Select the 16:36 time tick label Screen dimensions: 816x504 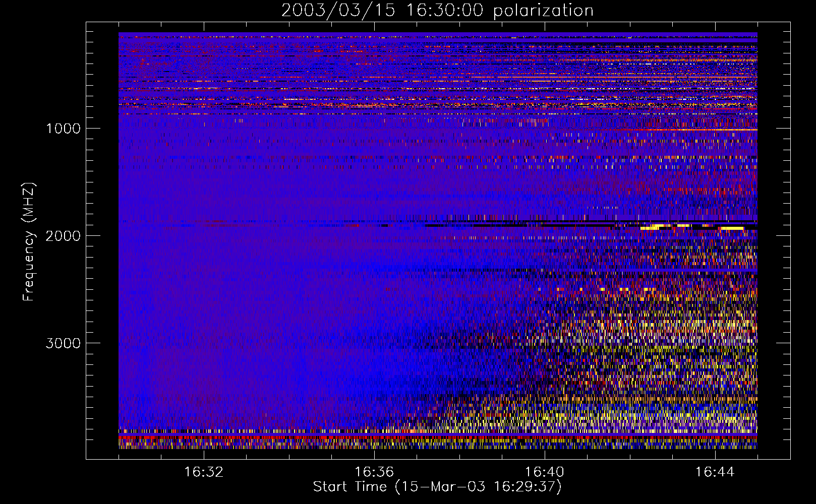click(x=374, y=472)
